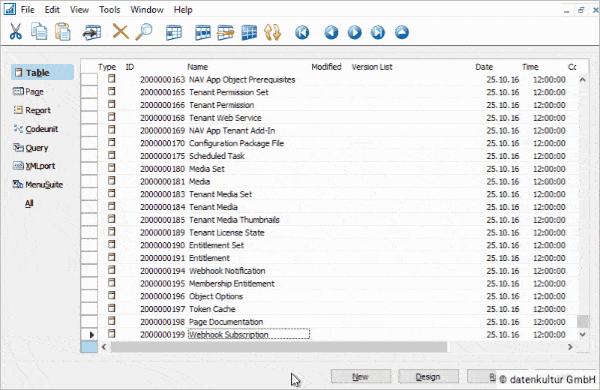Screen dimensions: 600x390
Task: Select the Media Set table row
Action: 329,169
